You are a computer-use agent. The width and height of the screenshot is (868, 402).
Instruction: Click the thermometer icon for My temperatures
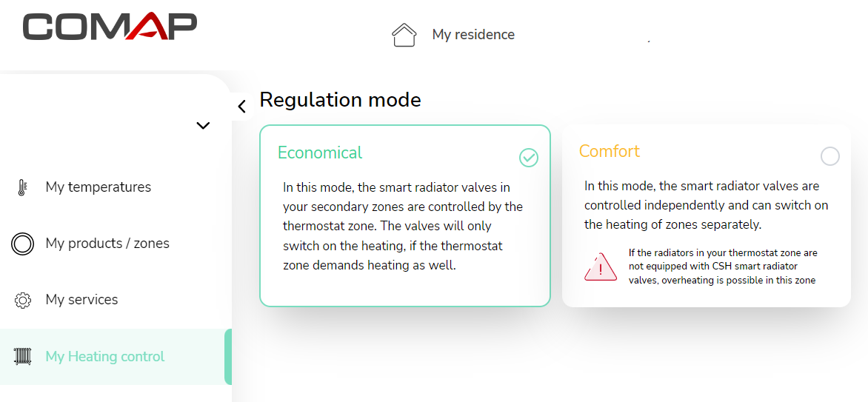click(x=22, y=187)
